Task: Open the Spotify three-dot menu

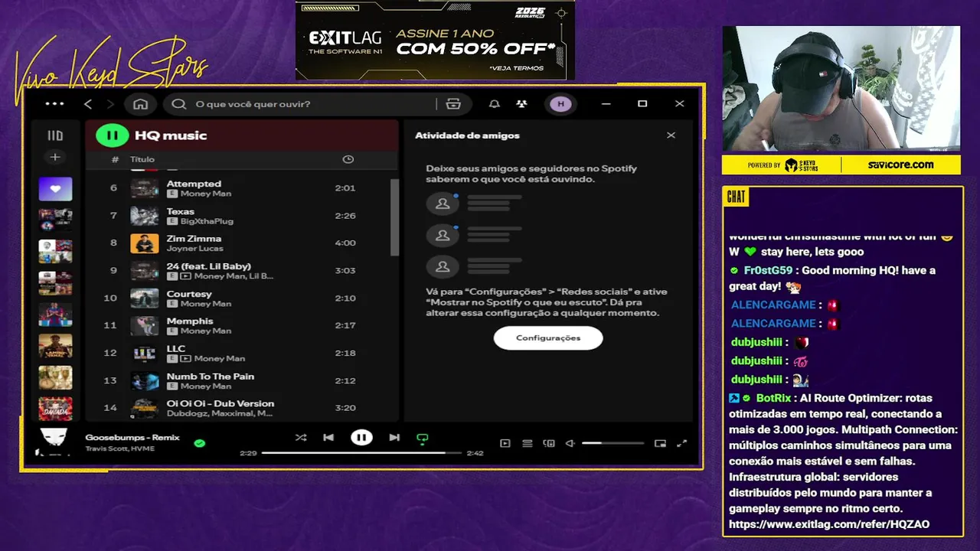Action: 54,104
